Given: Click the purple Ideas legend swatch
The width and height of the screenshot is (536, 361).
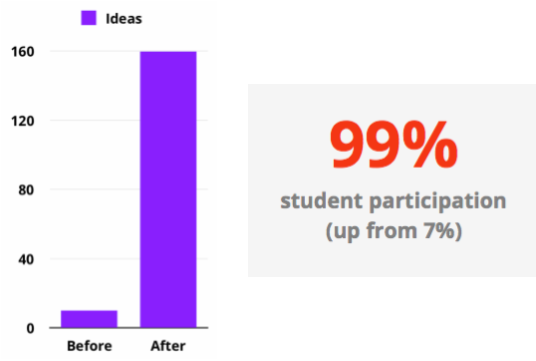Looking at the screenshot, I should tap(89, 18).
